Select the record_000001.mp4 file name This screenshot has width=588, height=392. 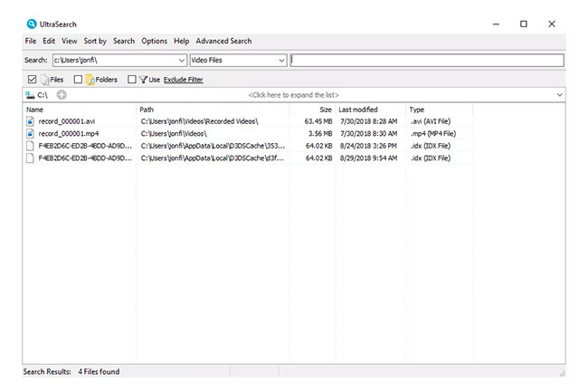69,134
